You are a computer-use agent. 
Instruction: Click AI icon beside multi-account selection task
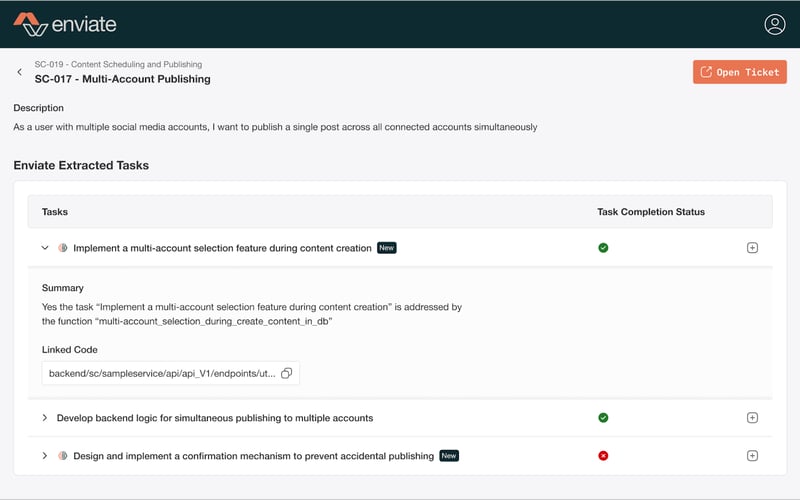[63, 248]
